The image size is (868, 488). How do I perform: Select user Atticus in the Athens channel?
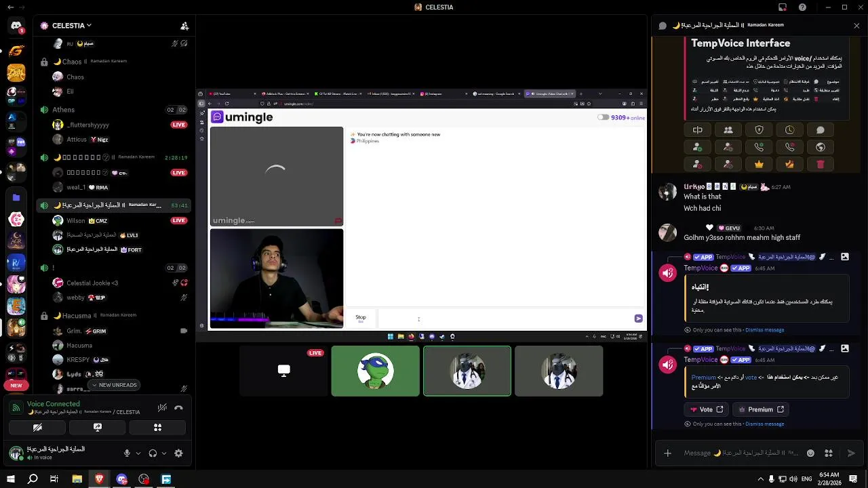click(x=114, y=140)
